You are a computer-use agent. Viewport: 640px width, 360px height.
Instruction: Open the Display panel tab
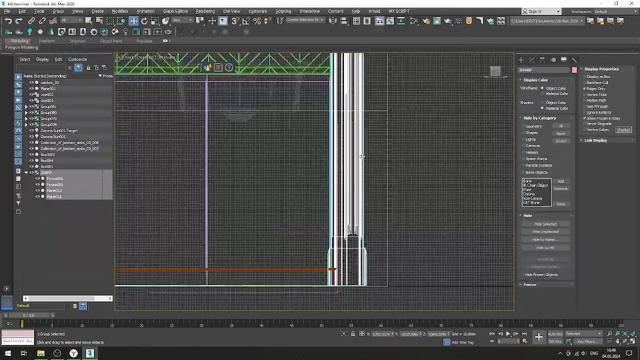(564, 60)
